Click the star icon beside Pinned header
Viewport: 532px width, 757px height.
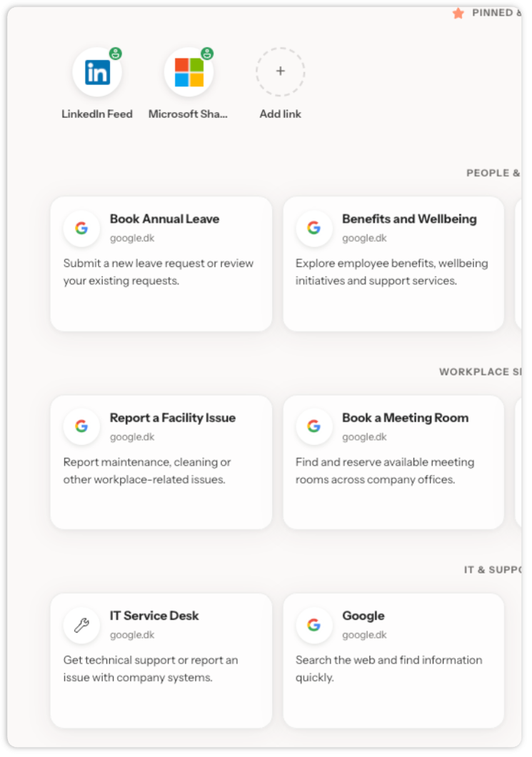(x=458, y=13)
